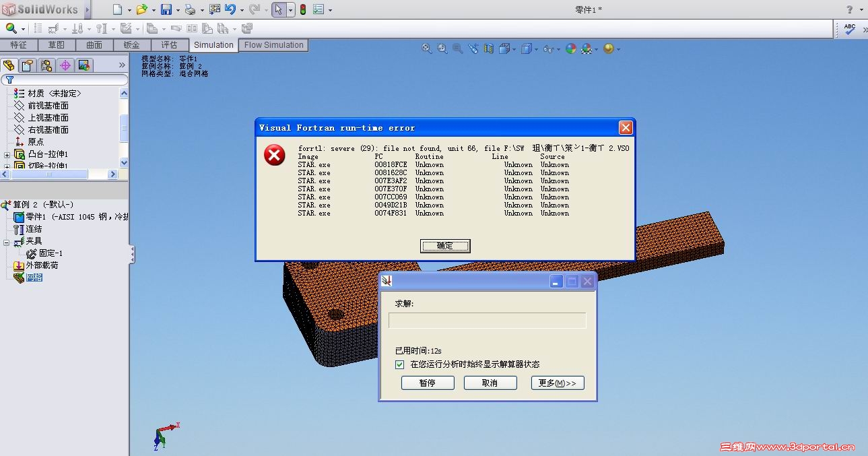This screenshot has height=456, width=868.
Task: Click the Rebuild traffic light icon
Action: [303, 9]
